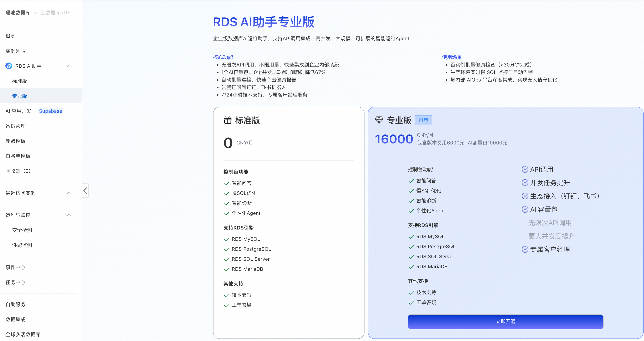Click the 立即开通 button

coord(505,321)
